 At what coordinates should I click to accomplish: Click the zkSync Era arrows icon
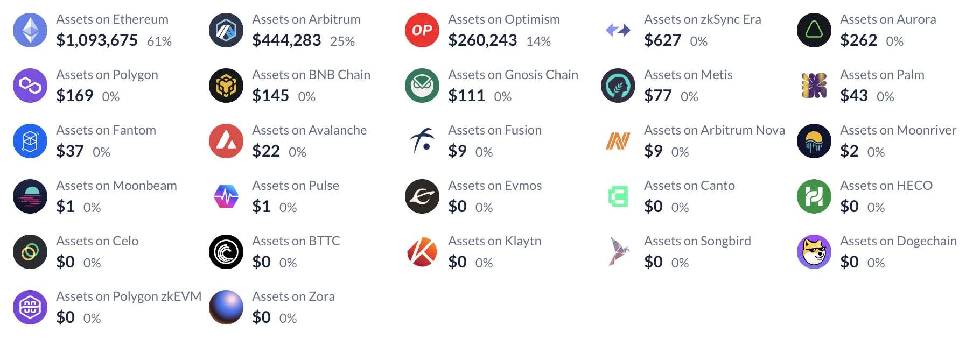coord(618,30)
